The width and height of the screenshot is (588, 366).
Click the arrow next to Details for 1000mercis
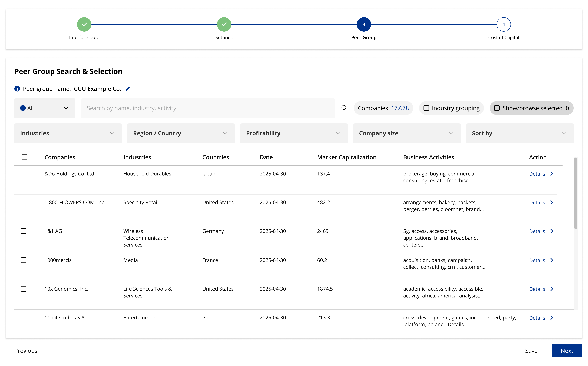click(x=552, y=260)
